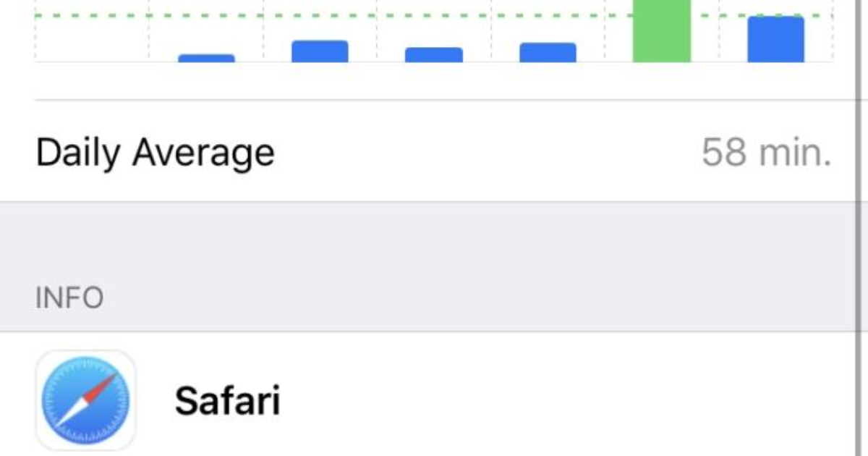
Task: Tap the grey area right of the INFO header
Action: point(470,297)
